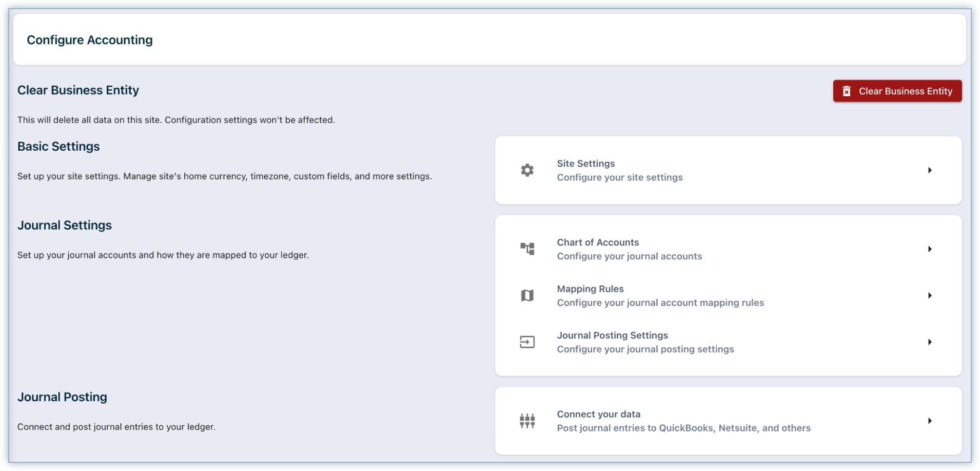Open the Site Settings title link
Image resolution: width=980 pixels, height=471 pixels.
tap(585, 163)
